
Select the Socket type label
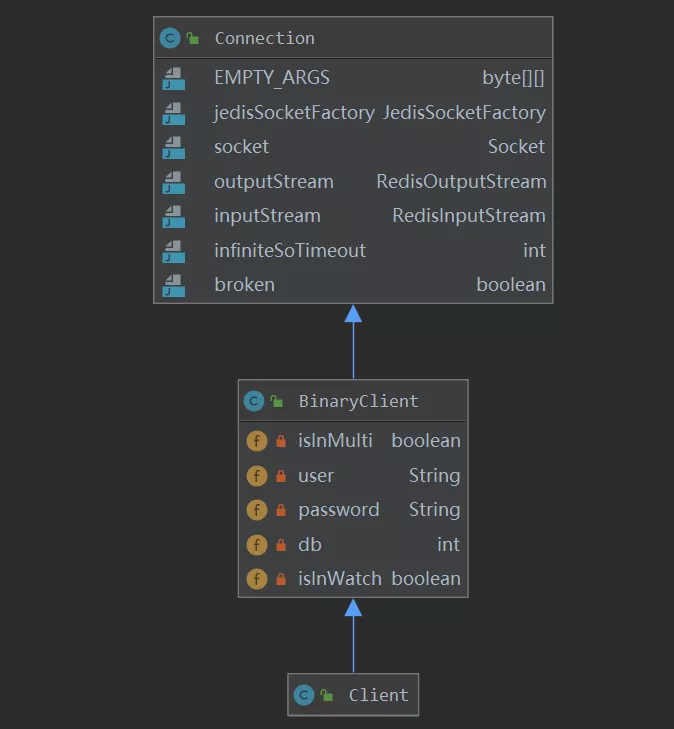(516, 146)
